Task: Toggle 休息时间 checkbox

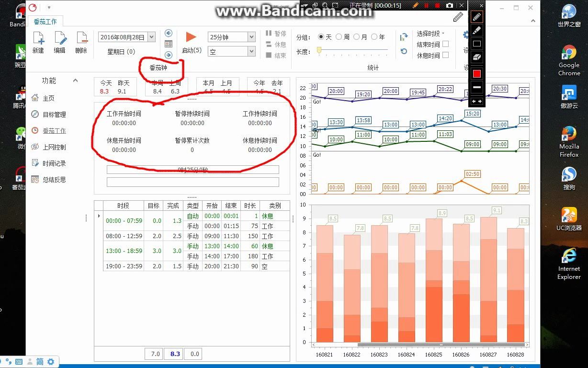Action: click(x=445, y=55)
